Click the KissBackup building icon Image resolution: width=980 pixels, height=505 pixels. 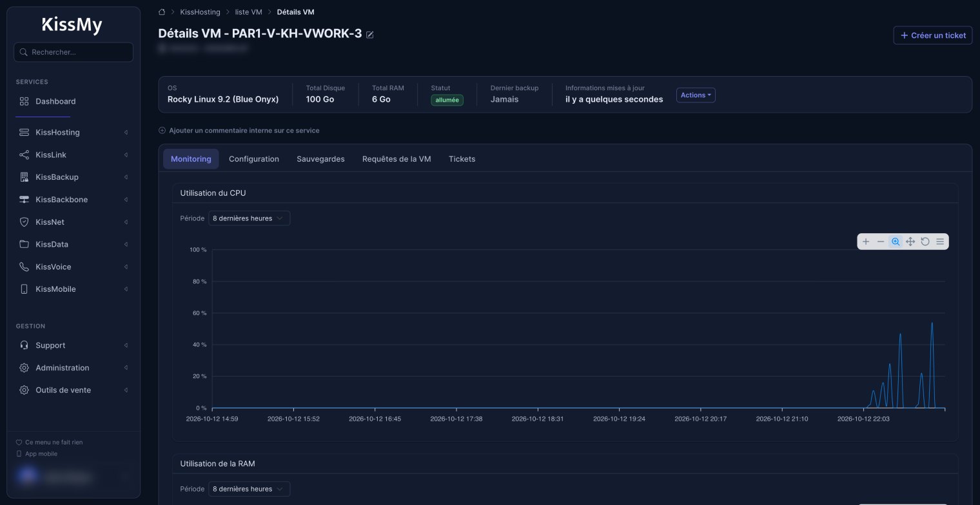click(24, 177)
